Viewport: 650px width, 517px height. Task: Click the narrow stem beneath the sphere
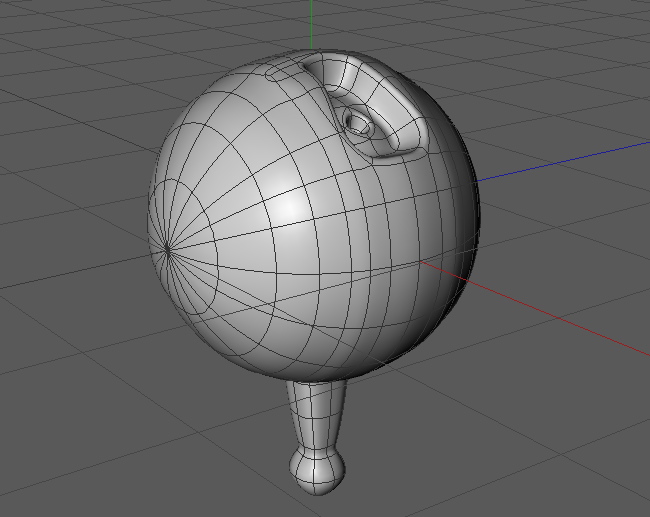317,415
